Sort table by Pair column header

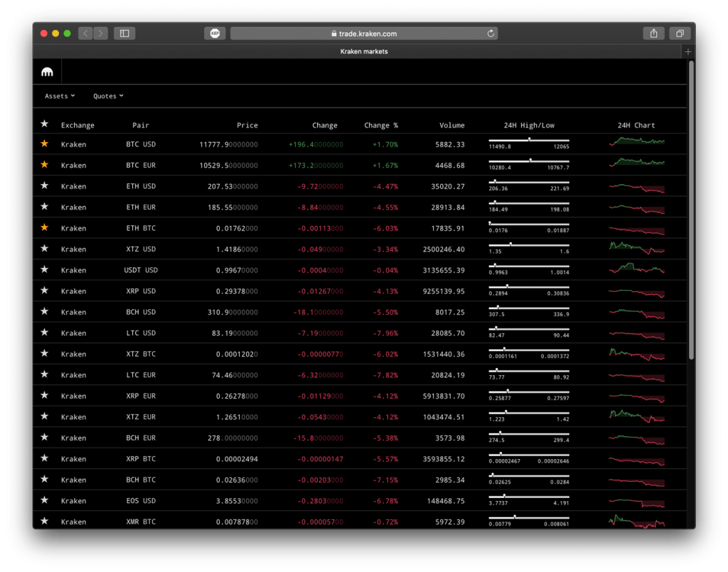[x=141, y=125]
